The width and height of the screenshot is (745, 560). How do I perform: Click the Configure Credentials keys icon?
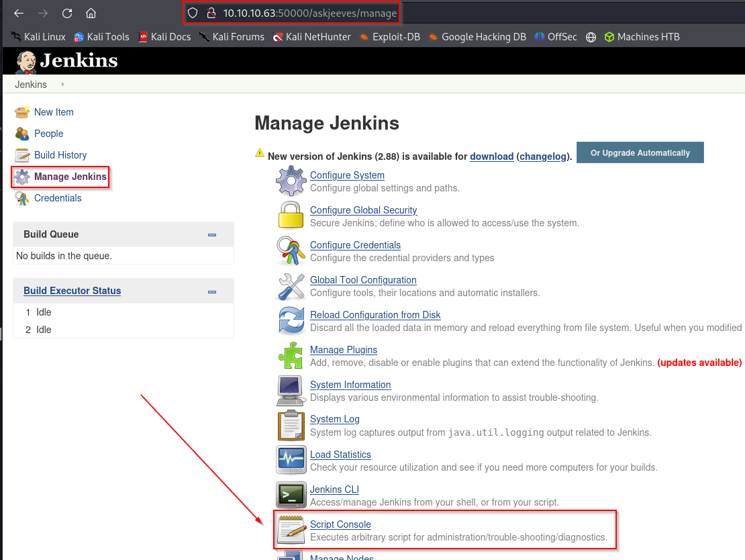(291, 250)
